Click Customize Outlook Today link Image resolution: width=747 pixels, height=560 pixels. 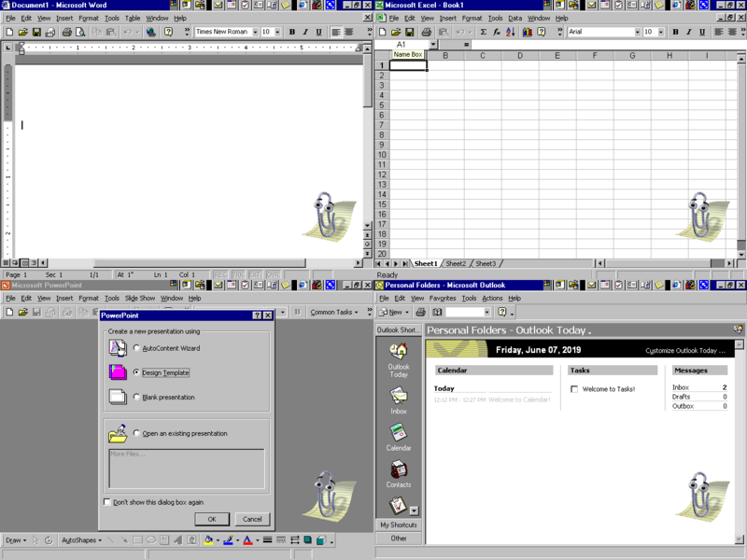pos(685,351)
